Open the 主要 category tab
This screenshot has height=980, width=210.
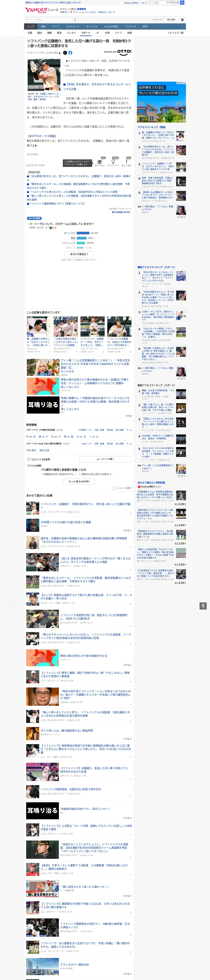click(x=30, y=33)
